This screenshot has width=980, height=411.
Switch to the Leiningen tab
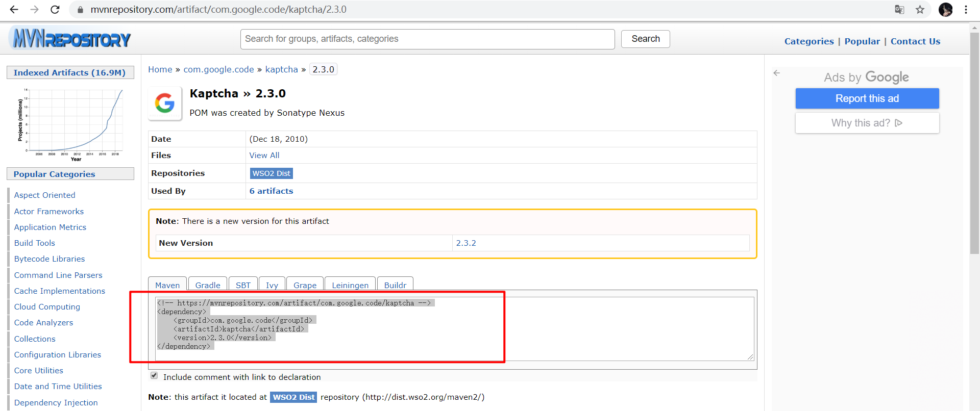click(350, 285)
